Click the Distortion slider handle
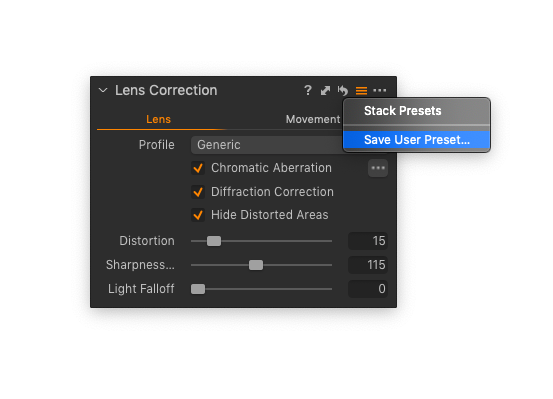Image resolution: width=553 pixels, height=399 pixels. click(x=214, y=241)
